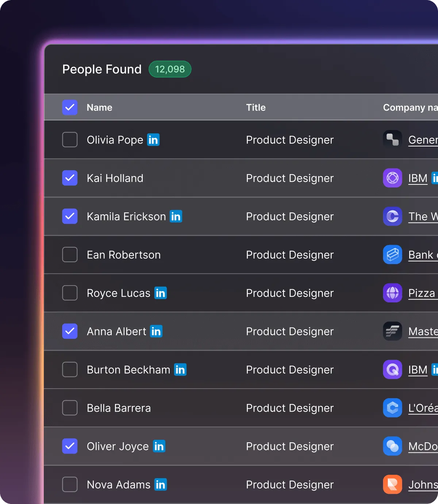The height and width of the screenshot is (504, 438).
Task: Uncheck the Oliver Joyce row checkbox
Action: [70, 446]
